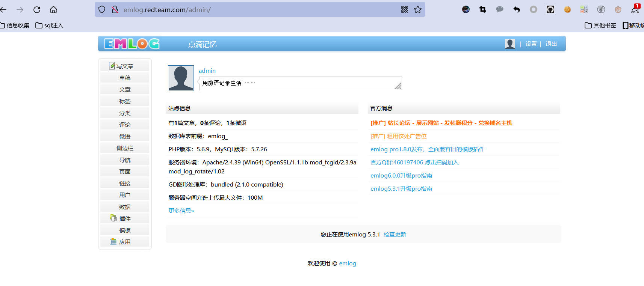
Task: Open 官方Q群 QR code link
Action: click(414, 162)
